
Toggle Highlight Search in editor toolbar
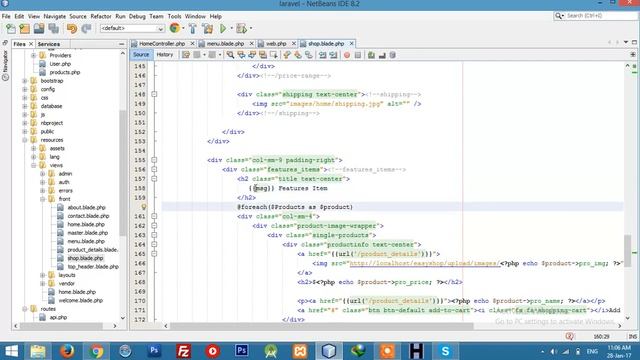point(263,55)
